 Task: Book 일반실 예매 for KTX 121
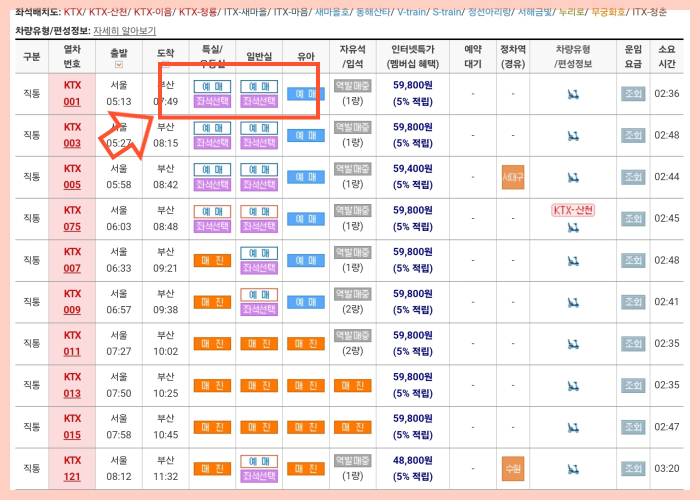click(x=259, y=461)
